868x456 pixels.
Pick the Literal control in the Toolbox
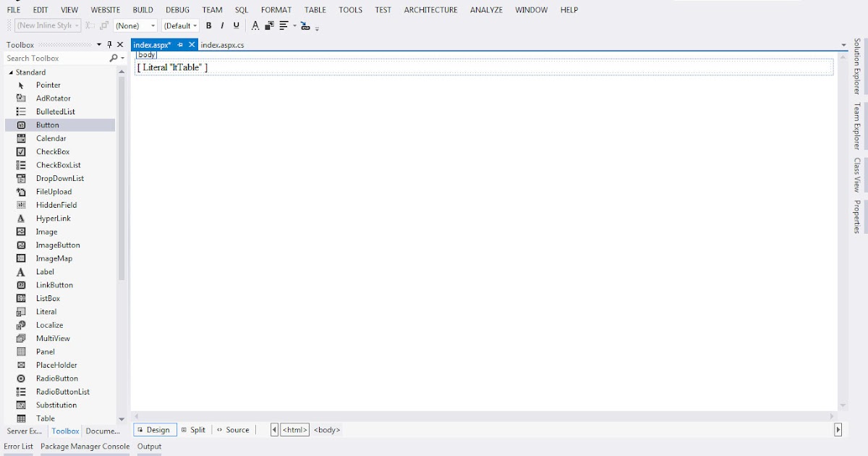click(x=44, y=311)
